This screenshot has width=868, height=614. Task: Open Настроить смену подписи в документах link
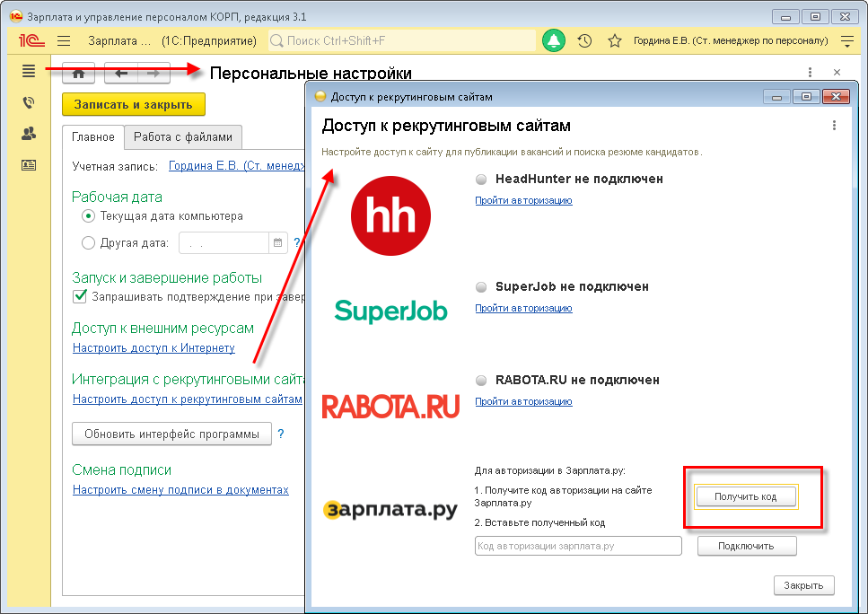click(x=180, y=490)
